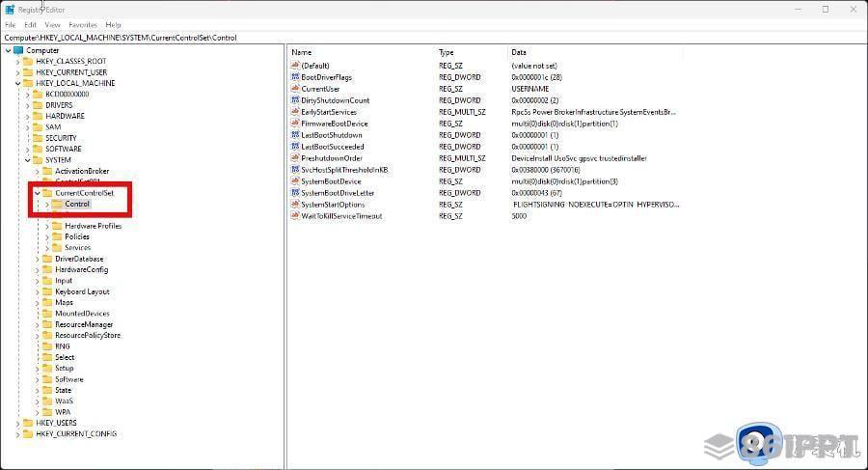The width and height of the screenshot is (868, 470).
Task: Open the Help menu
Action: click(x=114, y=25)
